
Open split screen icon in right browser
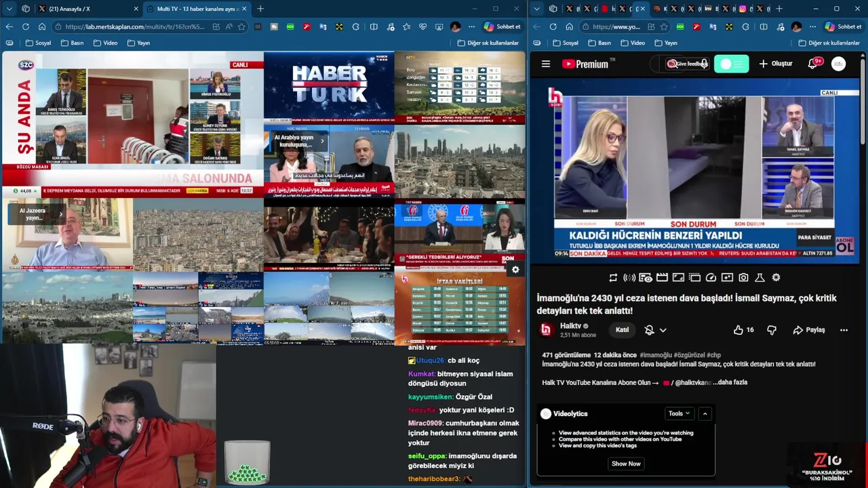click(x=763, y=26)
